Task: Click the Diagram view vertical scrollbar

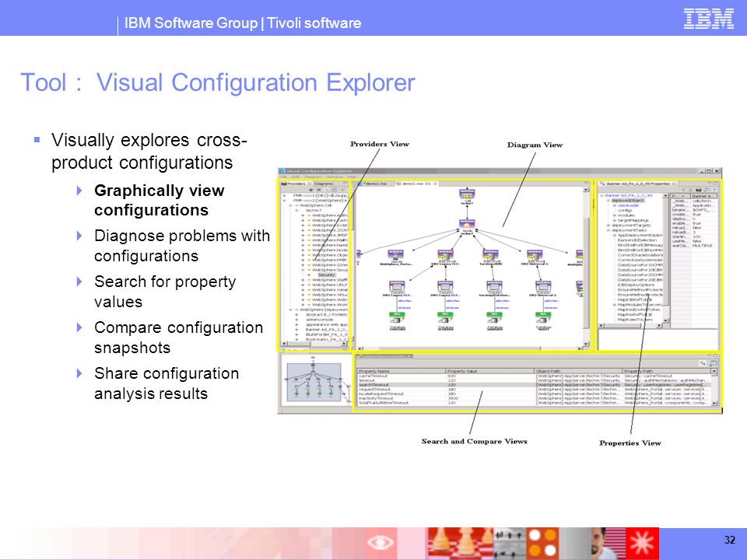Action: [x=587, y=266]
